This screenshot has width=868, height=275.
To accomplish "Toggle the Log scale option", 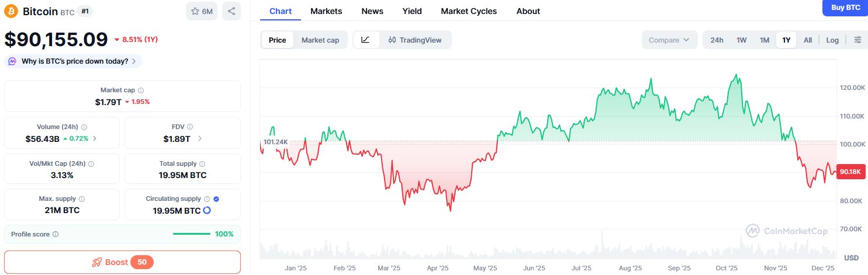I will coord(832,40).
